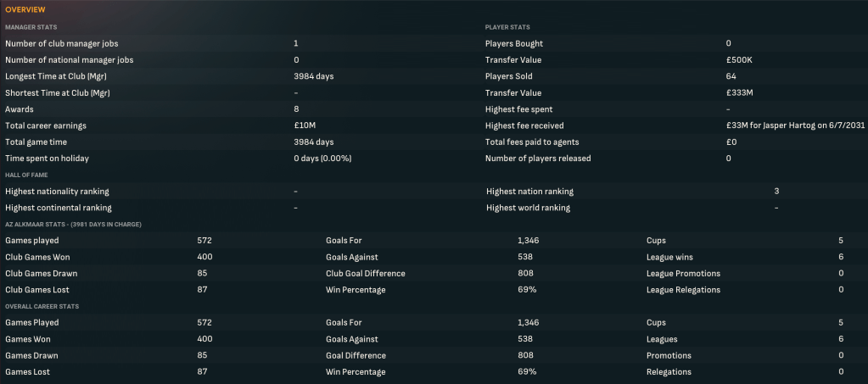
Task: Click the Jasper Hartog highest fee received entry
Action: [790, 125]
